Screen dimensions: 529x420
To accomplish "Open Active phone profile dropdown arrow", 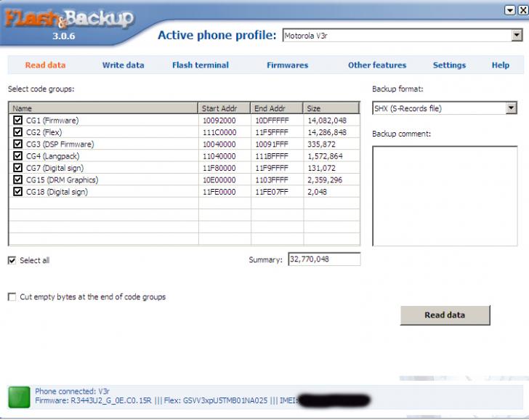I will [x=517, y=35].
